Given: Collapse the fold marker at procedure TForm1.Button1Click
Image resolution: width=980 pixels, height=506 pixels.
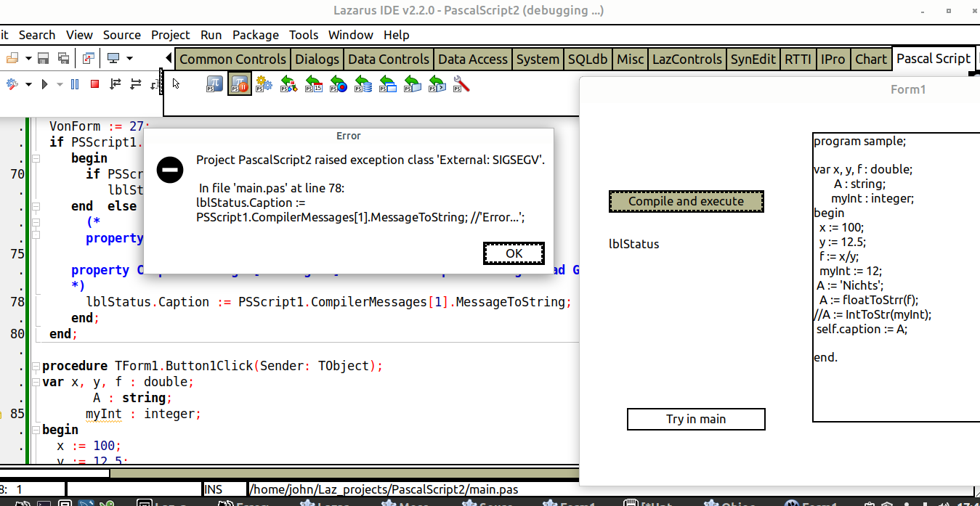Looking at the screenshot, I should click(36, 366).
